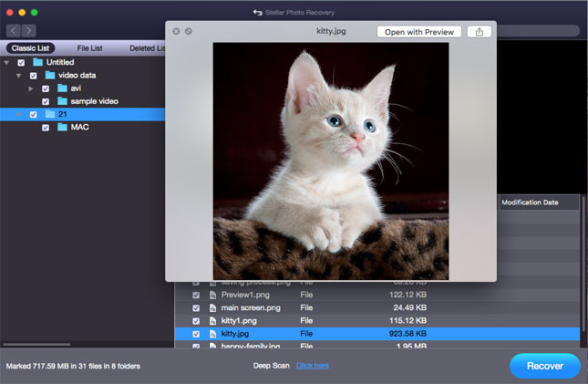Click the share icon in preview window
This screenshot has width=588, height=384.
[480, 32]
